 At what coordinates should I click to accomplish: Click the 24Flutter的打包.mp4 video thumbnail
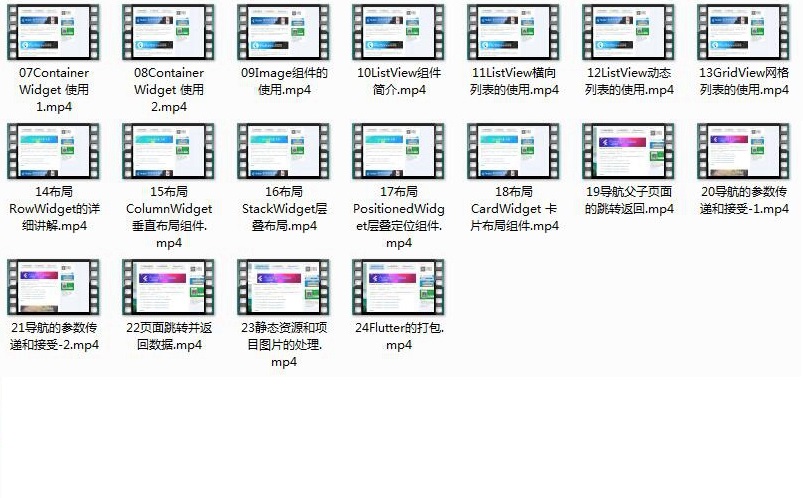pos(399,288)
